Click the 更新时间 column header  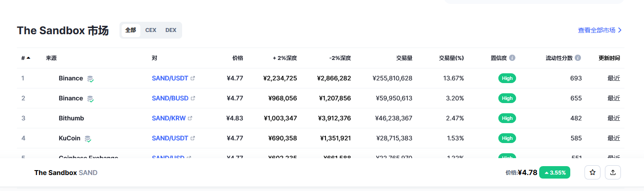(609, 58)
